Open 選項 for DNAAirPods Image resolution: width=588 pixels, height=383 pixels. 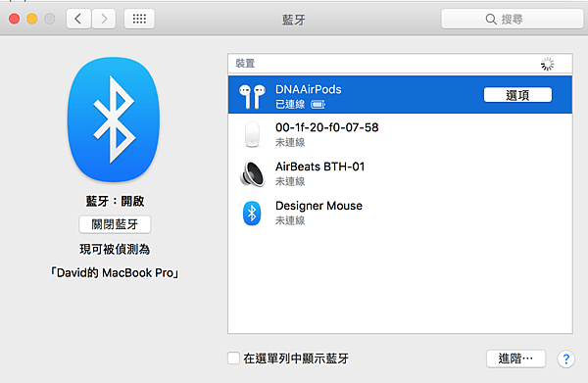click(x=517, y=95)
